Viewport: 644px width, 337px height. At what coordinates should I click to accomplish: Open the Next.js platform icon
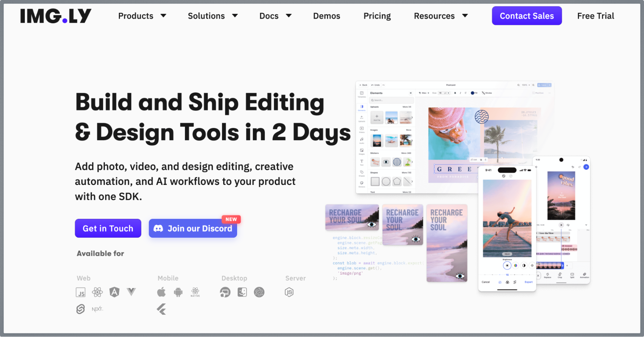[x=97, y=309]
